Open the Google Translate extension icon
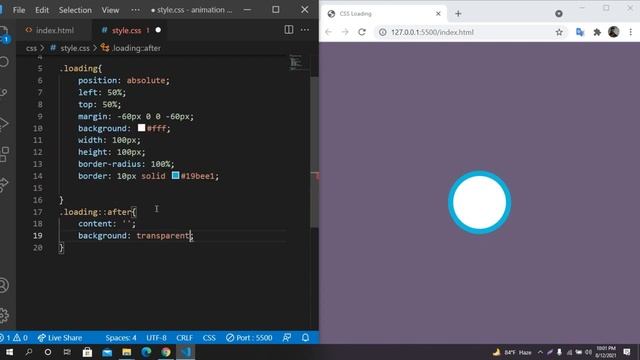The image size is (640, 360). [x=580, y=32]
